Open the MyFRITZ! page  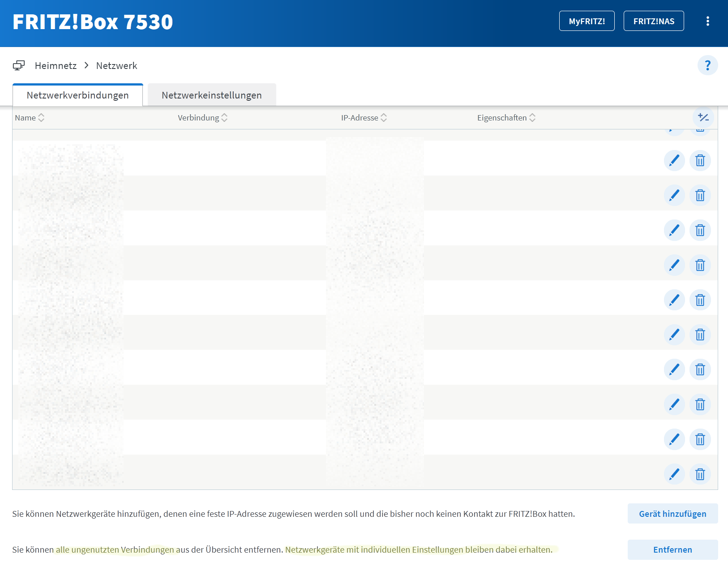(587, 21)
